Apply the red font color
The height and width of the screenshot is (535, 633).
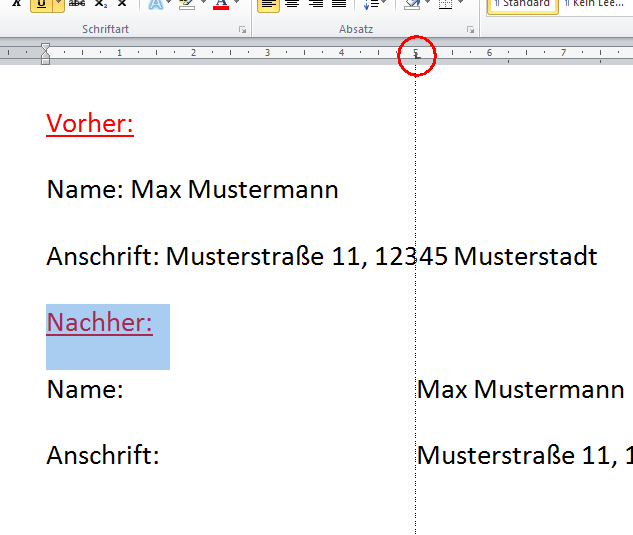[220, 4]
